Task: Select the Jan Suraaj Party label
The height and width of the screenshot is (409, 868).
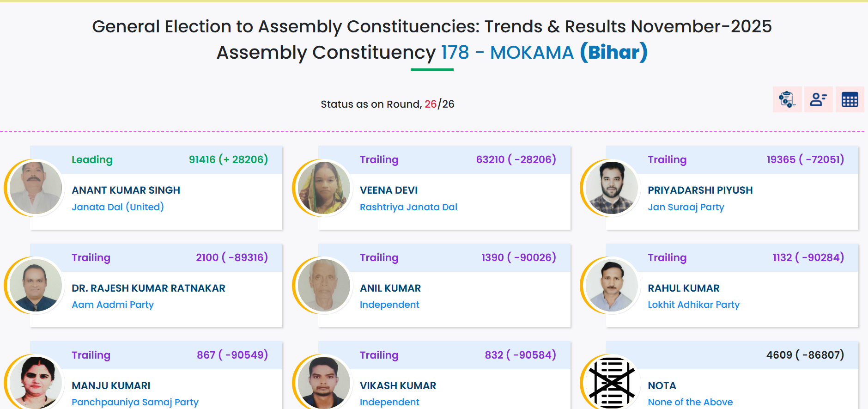Action: [x=686, y=207]
